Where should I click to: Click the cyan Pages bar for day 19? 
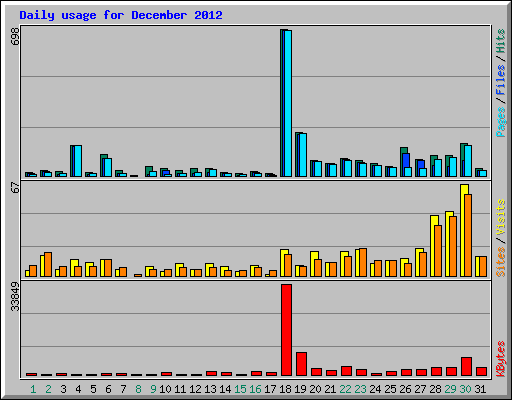(303, 155)
